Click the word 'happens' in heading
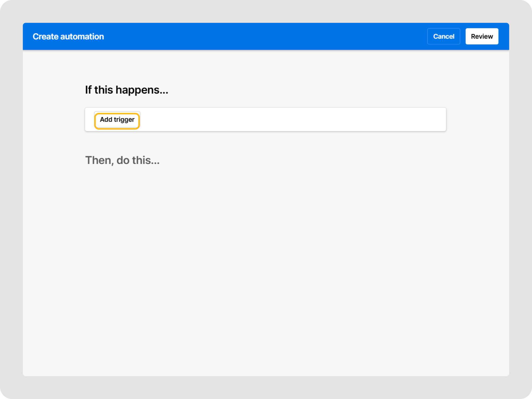Image resolution: width=532 pixels, height=399 pixels. pyautogui.click(x=138, y=90)
